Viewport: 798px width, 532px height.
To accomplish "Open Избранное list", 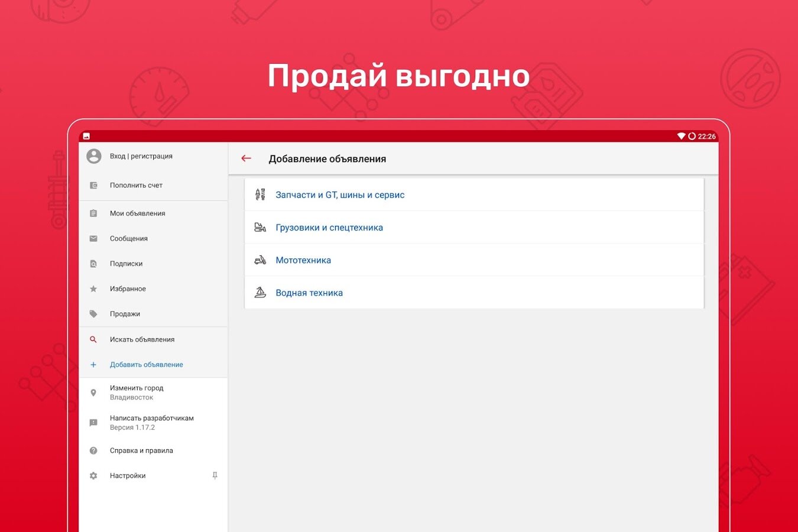I will coord(153,289).
